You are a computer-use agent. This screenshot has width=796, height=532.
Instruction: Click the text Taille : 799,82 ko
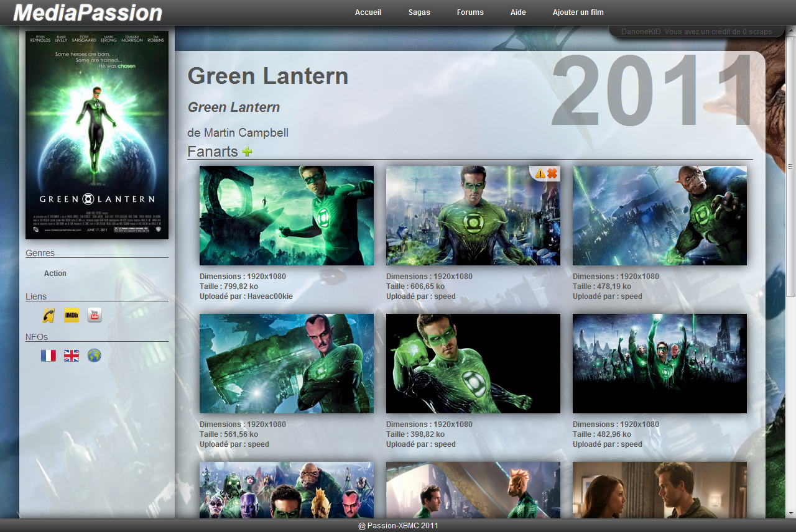coord(229,287)
